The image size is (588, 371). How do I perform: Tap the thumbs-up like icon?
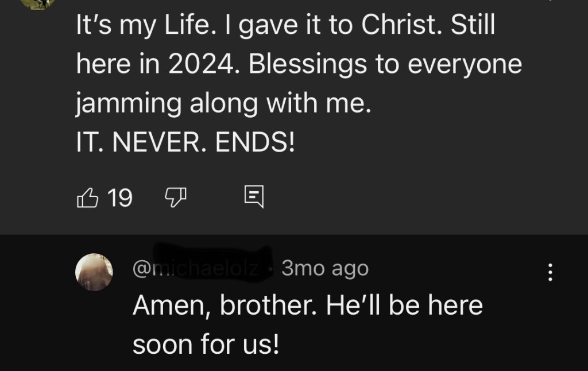click(87, 198)
